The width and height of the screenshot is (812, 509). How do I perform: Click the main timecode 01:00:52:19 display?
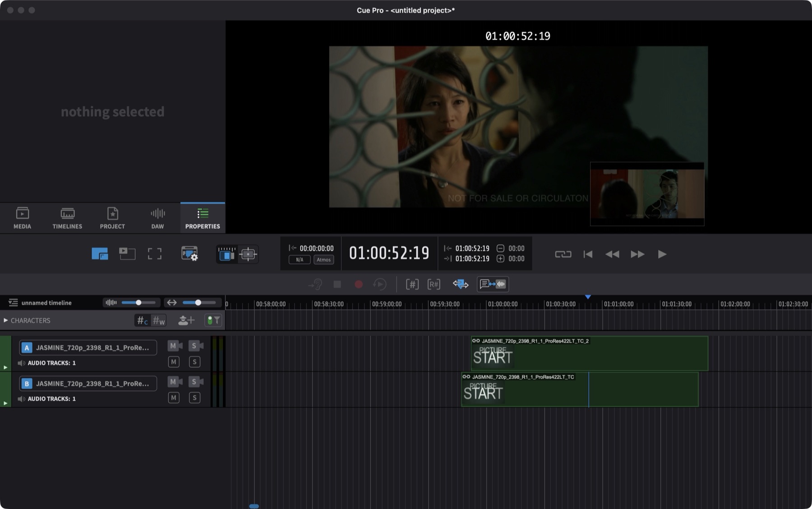(389, 253)
